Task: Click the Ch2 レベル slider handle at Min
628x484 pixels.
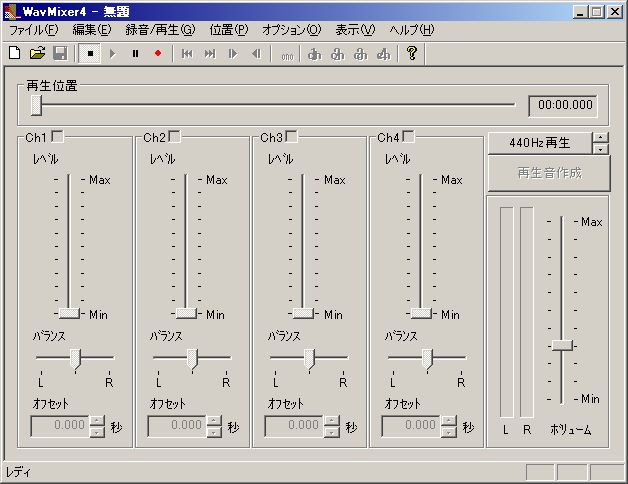Action: pyautogui.click(x=186, y=313)
